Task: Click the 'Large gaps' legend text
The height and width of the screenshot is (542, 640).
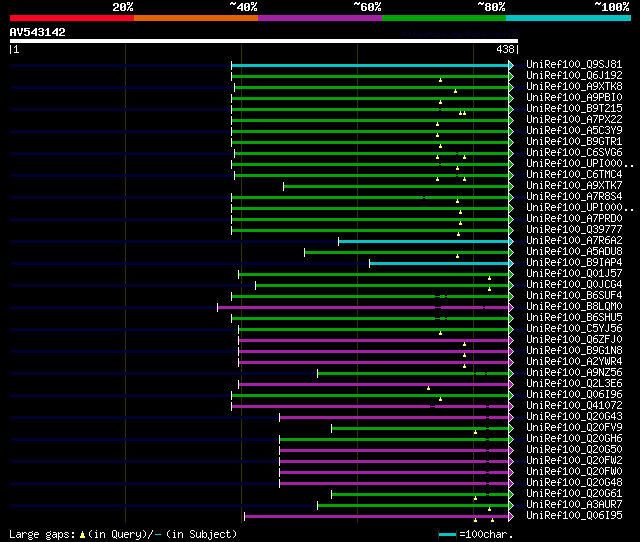Action: point(42,534)
